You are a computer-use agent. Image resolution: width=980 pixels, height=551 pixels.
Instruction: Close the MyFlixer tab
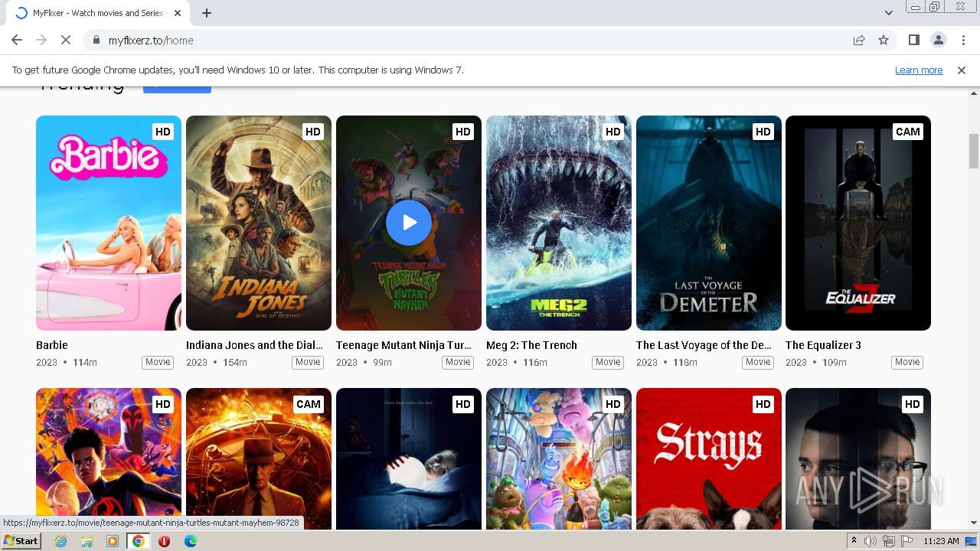pyautogui.click(x=178, y=13)
